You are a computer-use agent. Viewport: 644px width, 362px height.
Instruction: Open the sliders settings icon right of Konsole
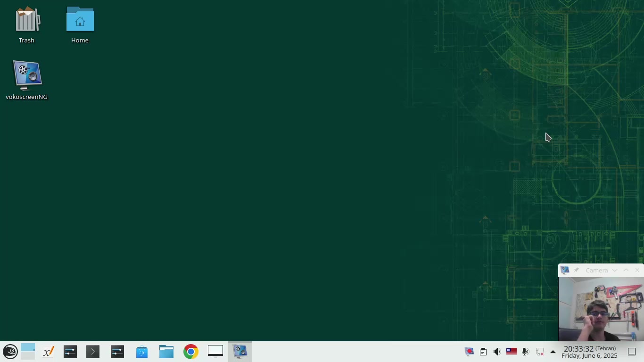coord(117,352)
